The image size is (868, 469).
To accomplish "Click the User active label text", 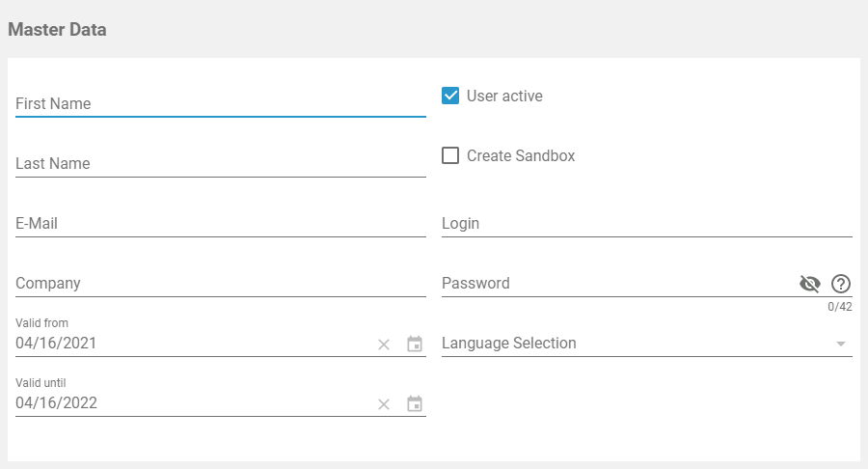I will tap(504, 96).
